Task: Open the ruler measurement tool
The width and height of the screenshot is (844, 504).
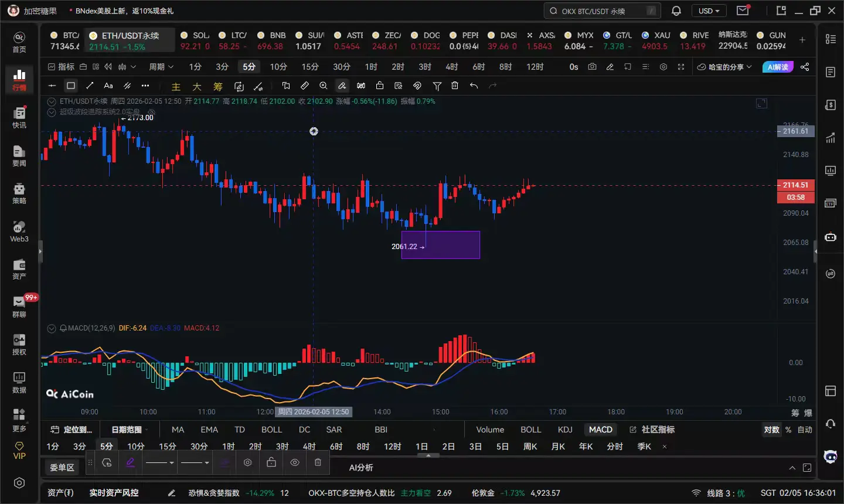Action: point(305,86)
